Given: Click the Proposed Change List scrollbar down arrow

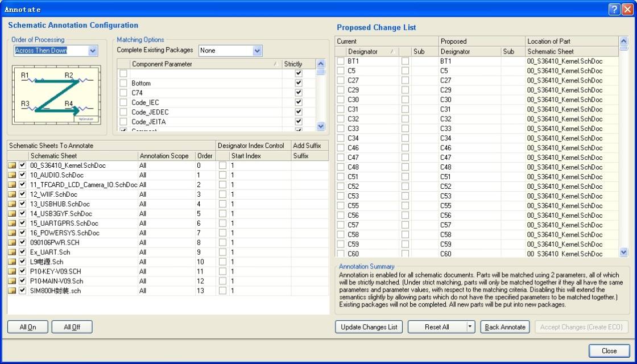Looking at the screenshot, I should click(x=624, y=253).
